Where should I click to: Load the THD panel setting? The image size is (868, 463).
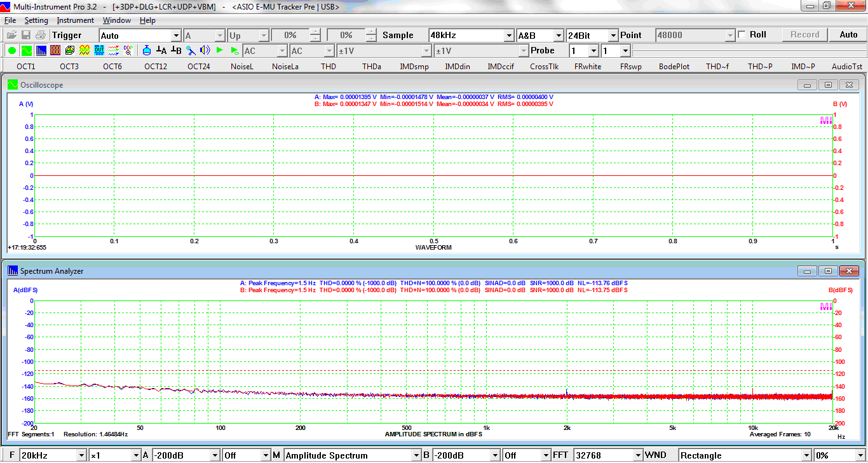click(x=329, y=66)
